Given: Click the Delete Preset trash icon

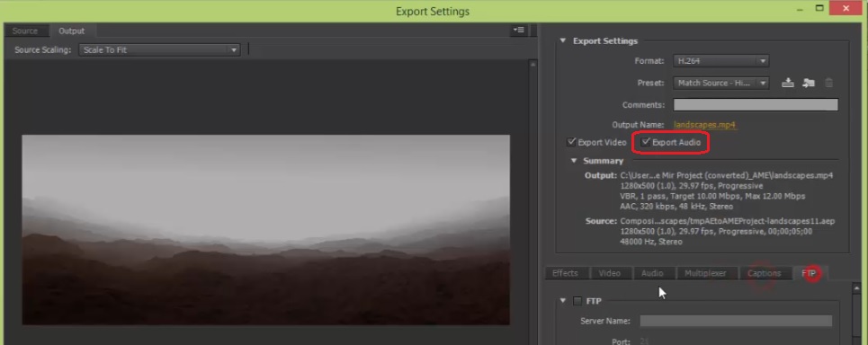Looking at the screenshot, I should click(828, 83).
